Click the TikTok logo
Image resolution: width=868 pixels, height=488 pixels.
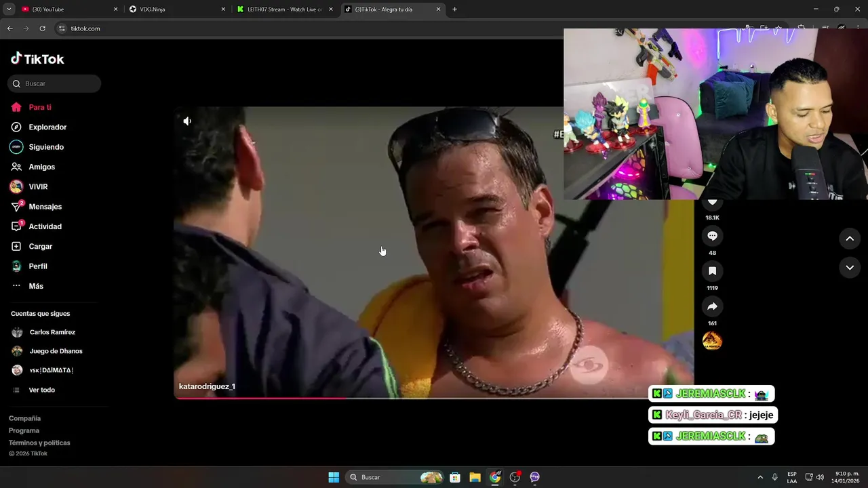click(x=37, y=59)
